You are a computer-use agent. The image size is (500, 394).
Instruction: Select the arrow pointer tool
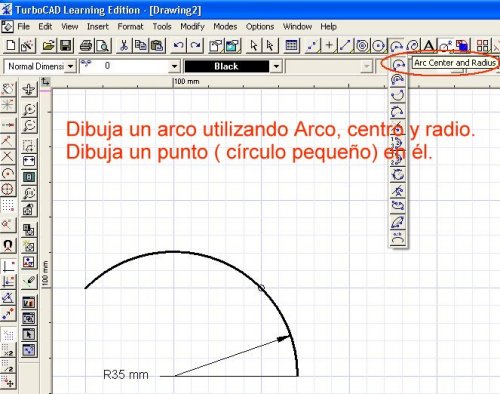tap(254, 46)
